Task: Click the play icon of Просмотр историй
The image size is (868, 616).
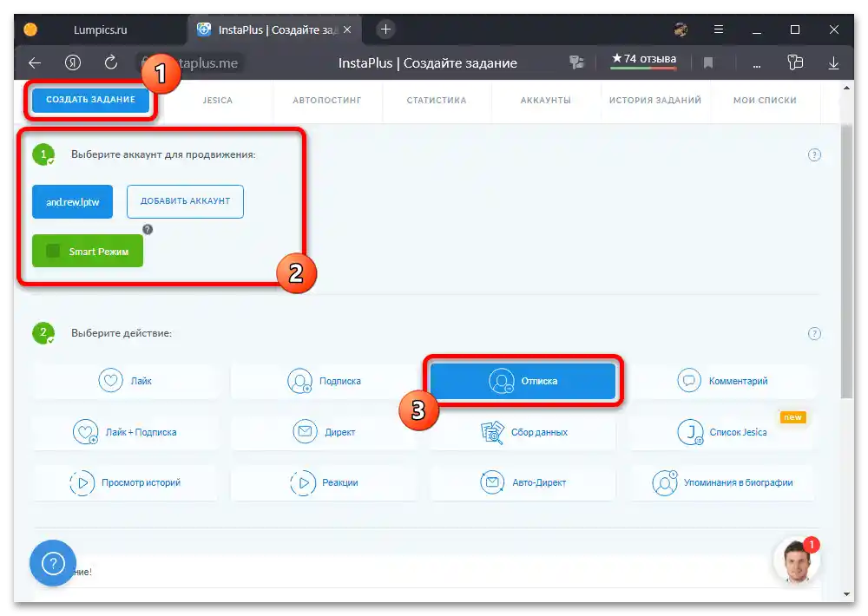Action: [82, 482]
